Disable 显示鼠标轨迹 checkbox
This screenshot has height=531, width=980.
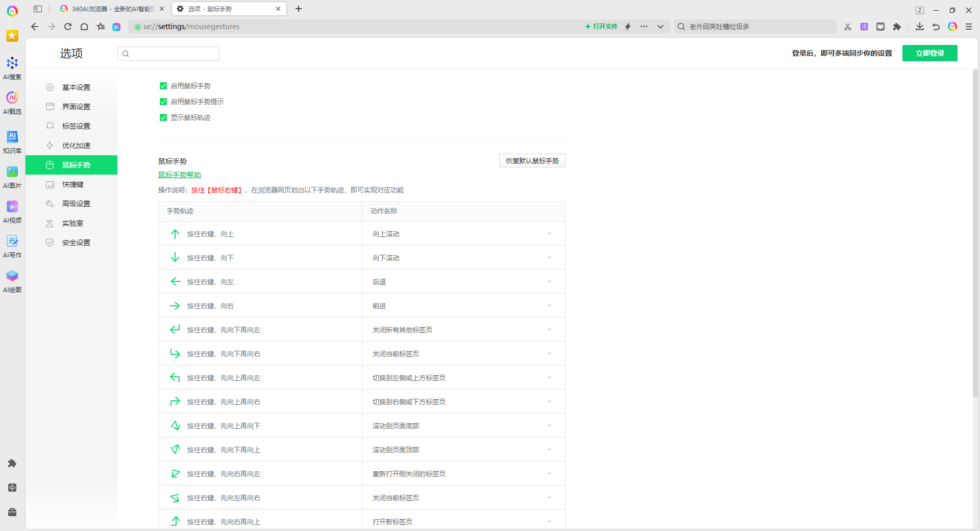pyautogui.click(x=163, y=117)
